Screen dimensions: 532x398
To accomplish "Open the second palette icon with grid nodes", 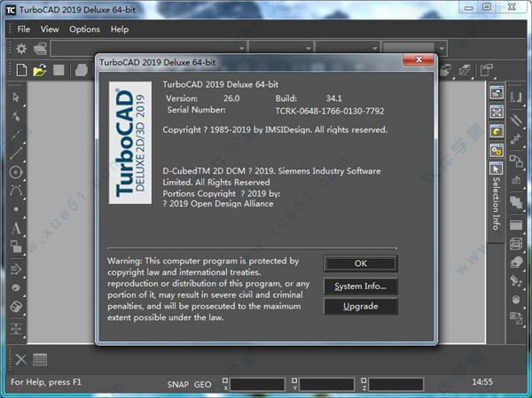I will [x=497, y=112].
